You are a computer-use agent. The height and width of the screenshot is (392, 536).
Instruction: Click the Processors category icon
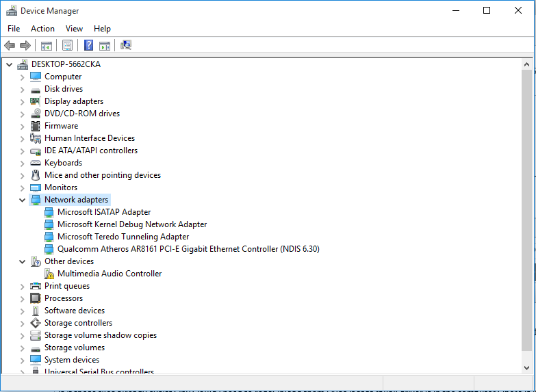coord(36,298)
